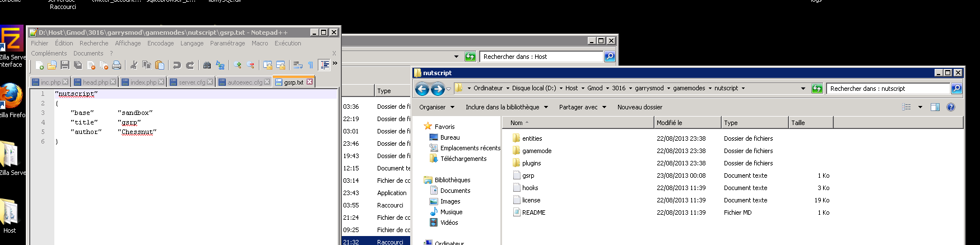Screen dimensions: 980x245
Task: Open address bar history dropdown in nutscript window
Action: coord(803,88)
